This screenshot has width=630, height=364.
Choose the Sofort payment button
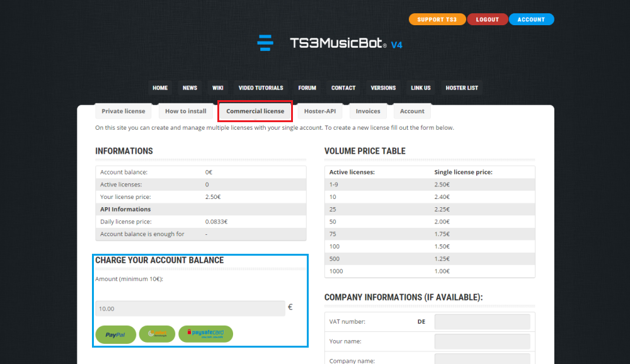157,334
